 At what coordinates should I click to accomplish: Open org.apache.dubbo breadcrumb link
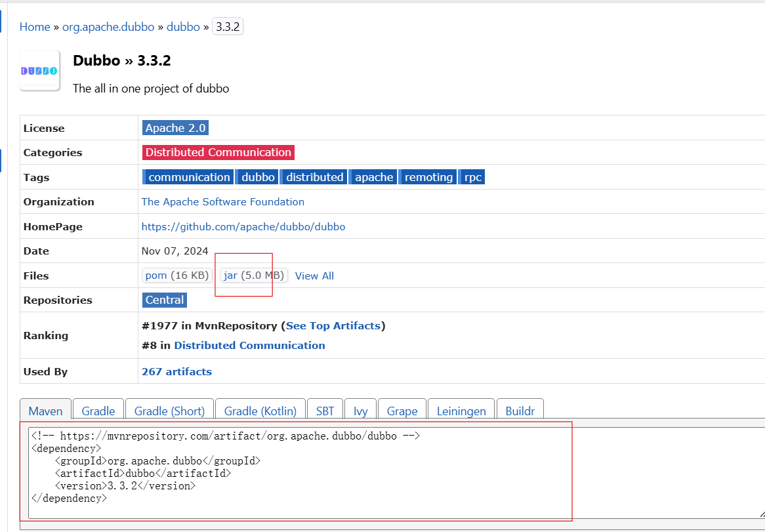coord(108,27)
